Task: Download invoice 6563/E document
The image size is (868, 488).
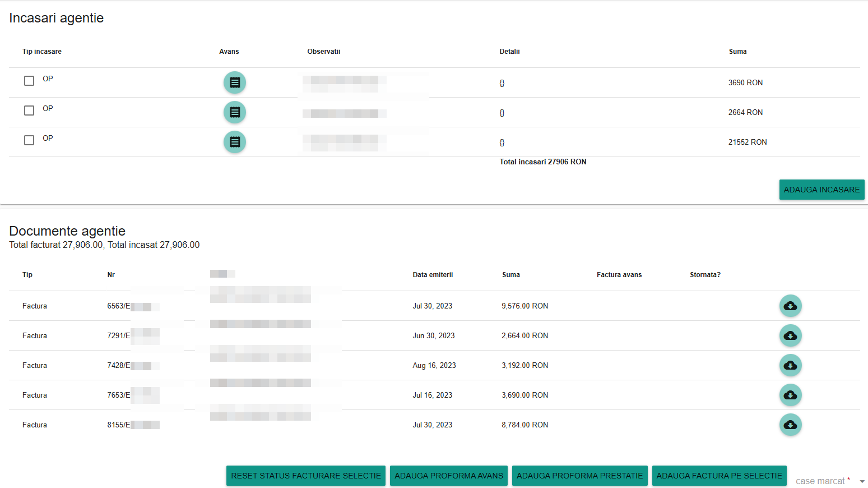Action: coord(791,306)
